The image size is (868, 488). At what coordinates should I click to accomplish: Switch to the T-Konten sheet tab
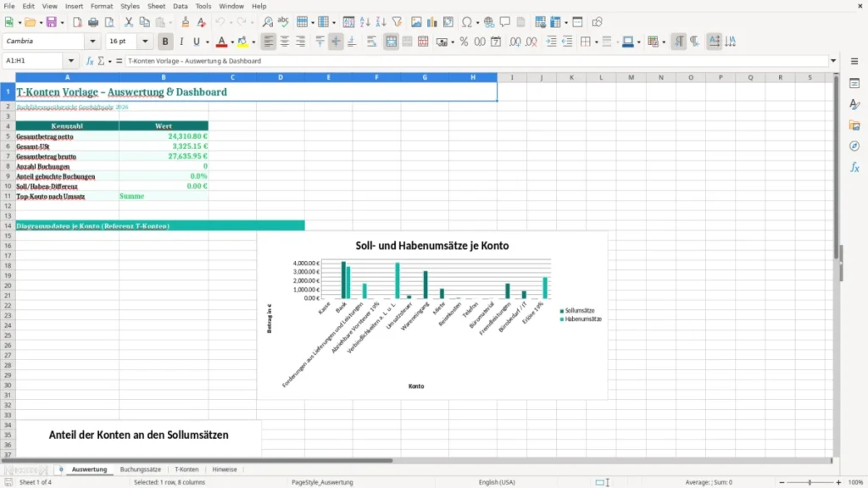coord(186,469)
